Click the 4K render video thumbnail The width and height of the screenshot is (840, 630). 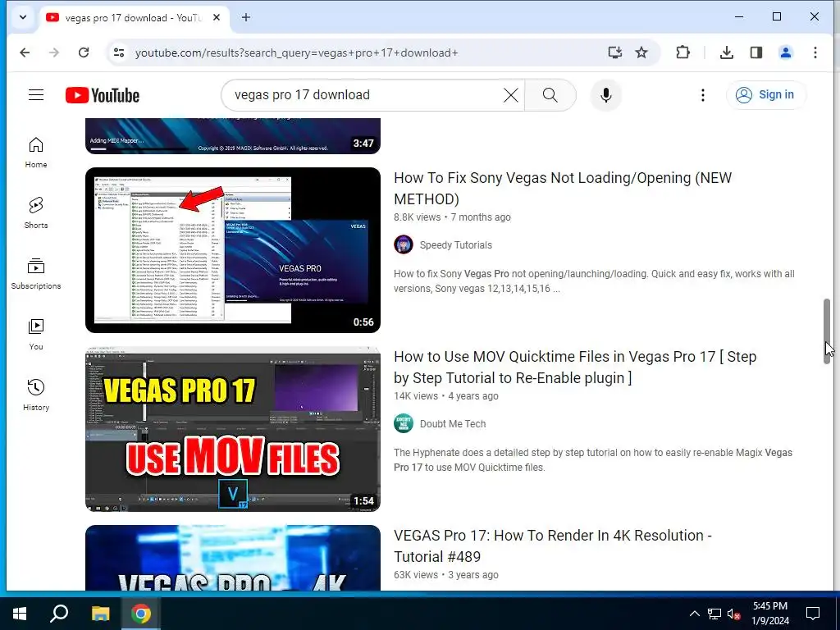click(x=233, y=558)
